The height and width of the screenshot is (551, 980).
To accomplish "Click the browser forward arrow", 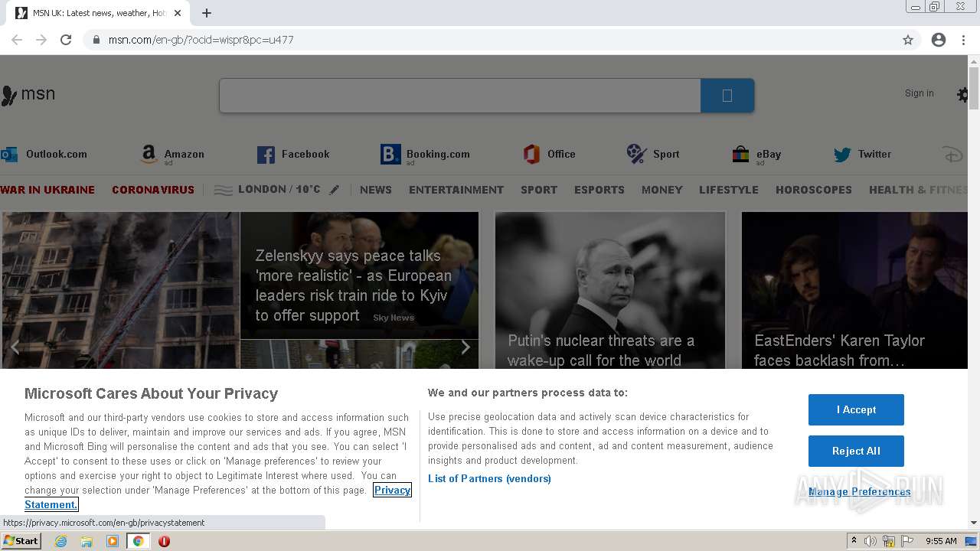I will click(x=41, y=40).
